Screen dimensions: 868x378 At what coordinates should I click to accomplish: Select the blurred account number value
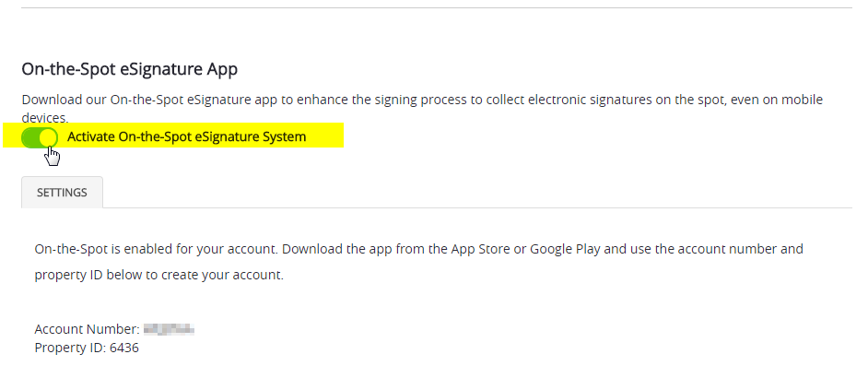169,329
